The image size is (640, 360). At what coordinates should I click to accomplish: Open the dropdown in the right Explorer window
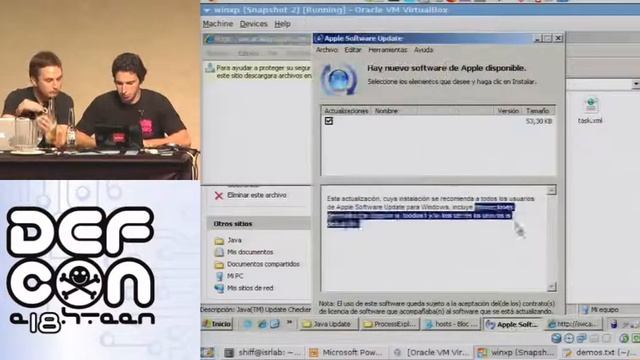pos(636,84)
